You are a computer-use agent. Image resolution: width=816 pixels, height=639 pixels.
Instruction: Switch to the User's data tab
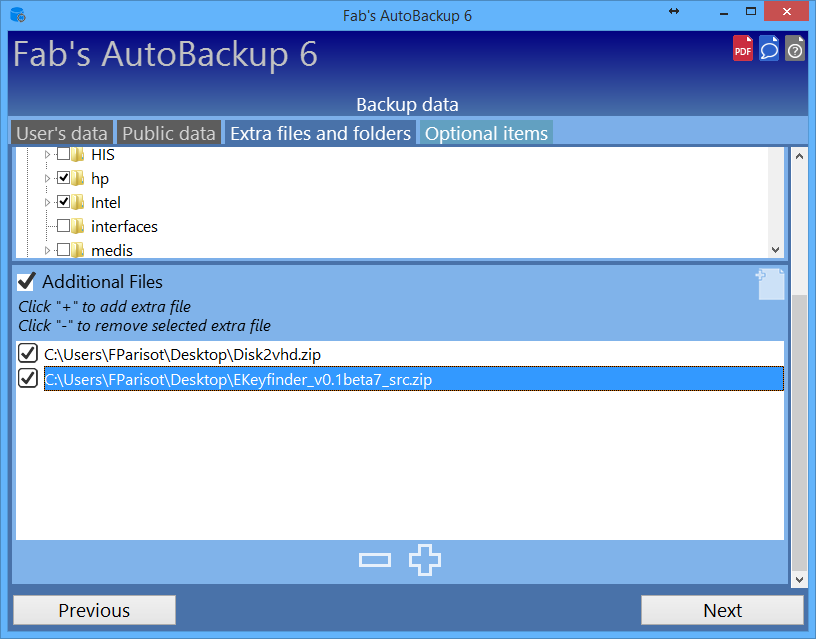click(x=61, y=133)
